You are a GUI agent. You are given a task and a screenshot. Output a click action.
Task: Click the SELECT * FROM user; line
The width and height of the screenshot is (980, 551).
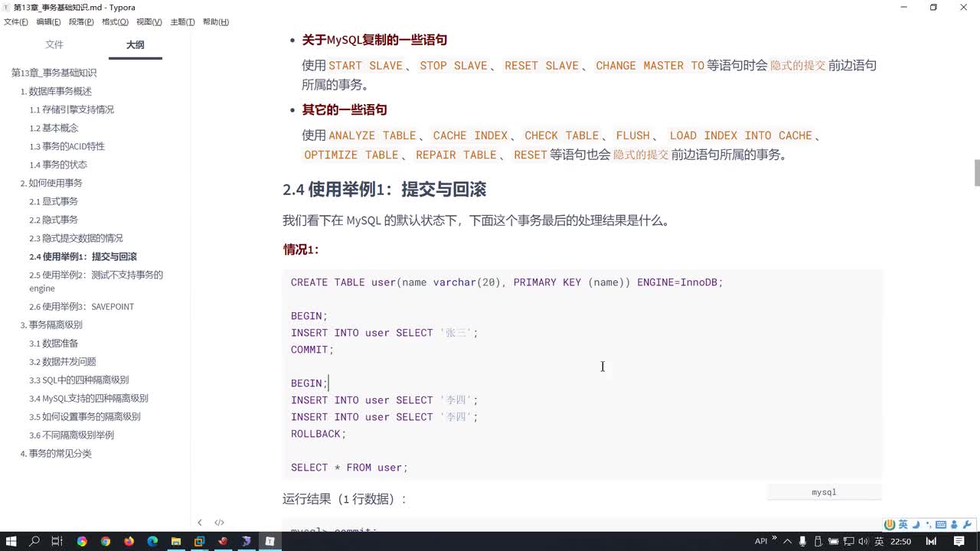349,468
